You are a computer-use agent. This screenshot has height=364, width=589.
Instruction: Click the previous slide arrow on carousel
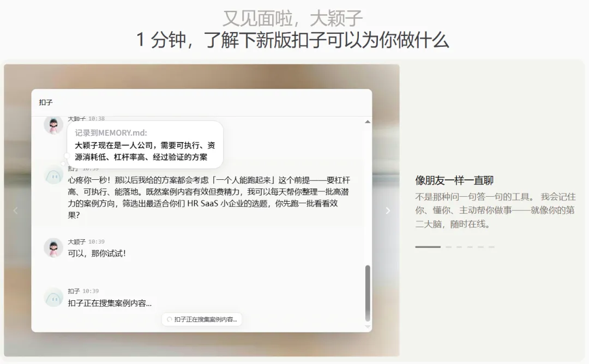[15, 210]
